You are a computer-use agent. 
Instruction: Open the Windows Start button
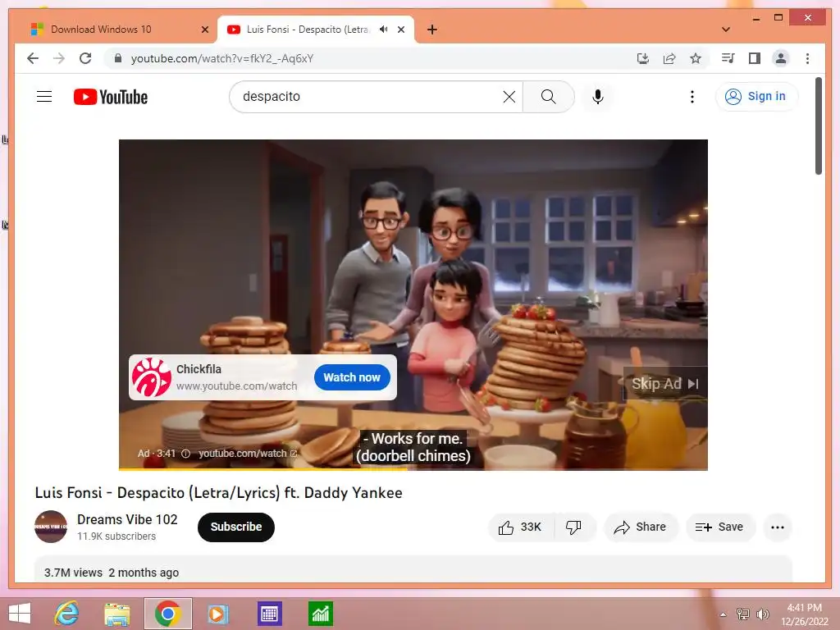point(20,614)
